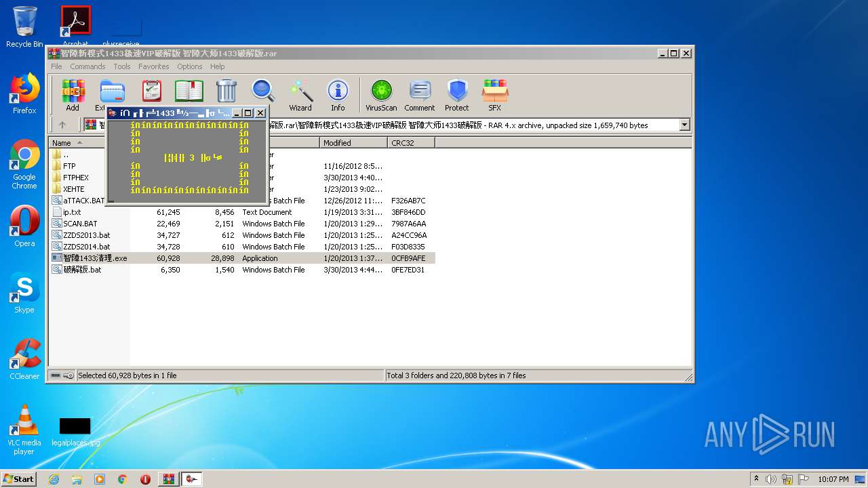Viewport: 868px width, 488px height.
Task: Click the Test archive toolbar icon
Action: click(x=152, y=91)
